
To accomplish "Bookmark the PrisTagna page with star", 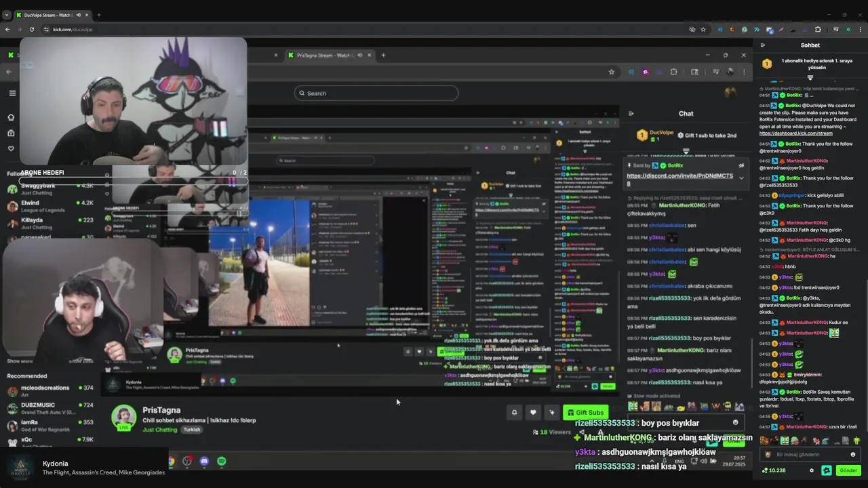I will (x=611, y=72).
